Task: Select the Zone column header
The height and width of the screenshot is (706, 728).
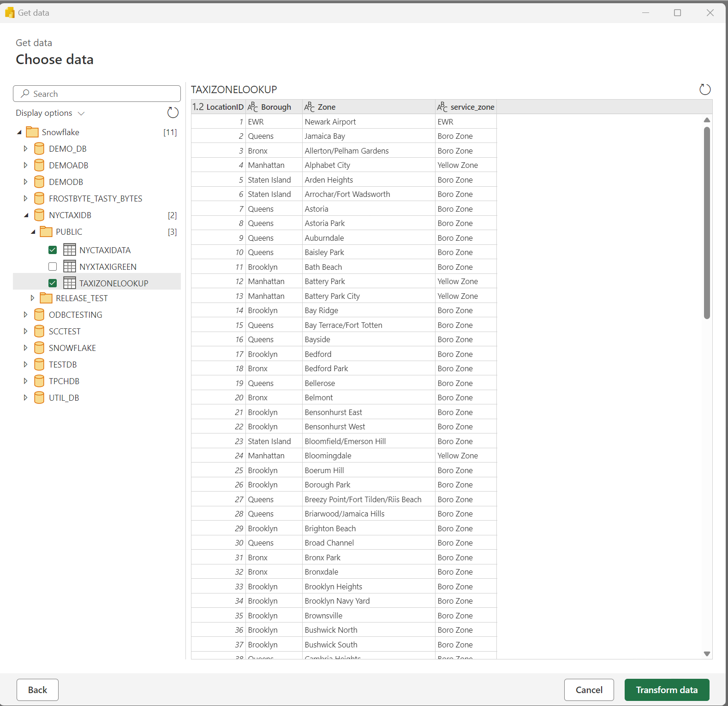Action: pos(369,107)
